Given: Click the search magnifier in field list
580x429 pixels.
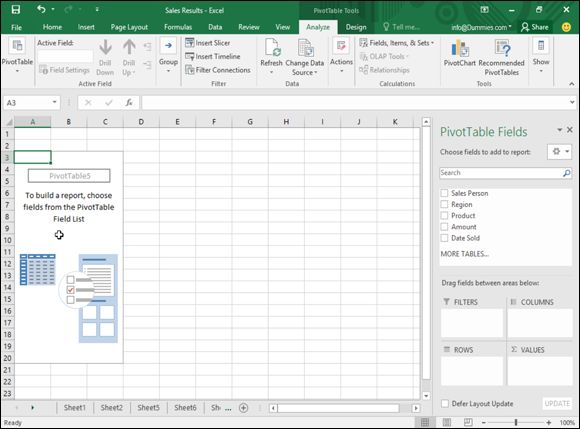Looking at the screenshot, I should (566, 173).
